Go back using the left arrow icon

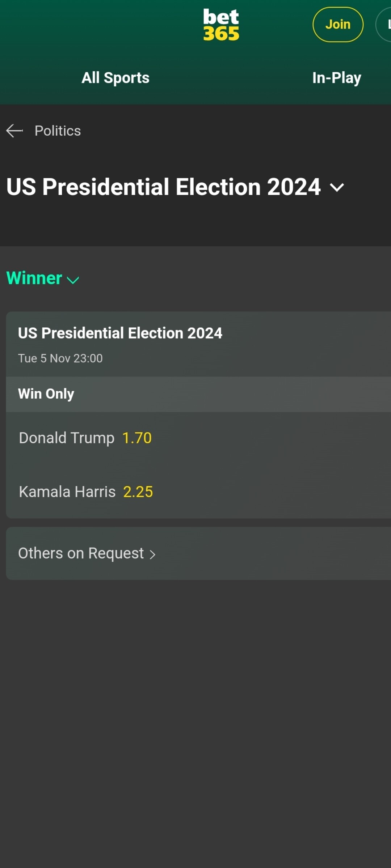click(14, 131)
